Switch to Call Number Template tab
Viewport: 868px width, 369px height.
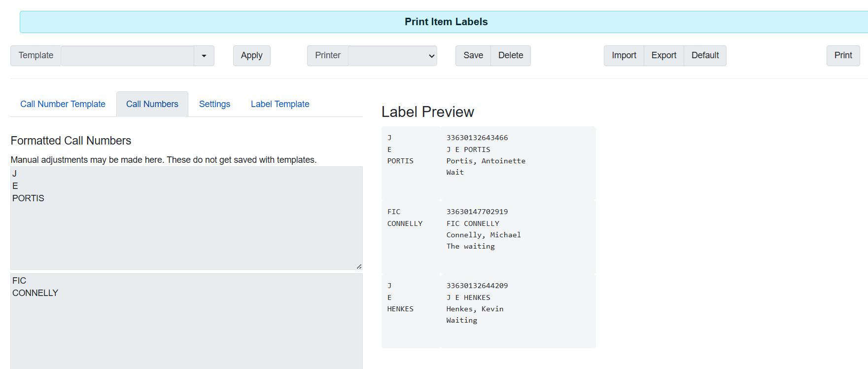click(x=63, y=104)
